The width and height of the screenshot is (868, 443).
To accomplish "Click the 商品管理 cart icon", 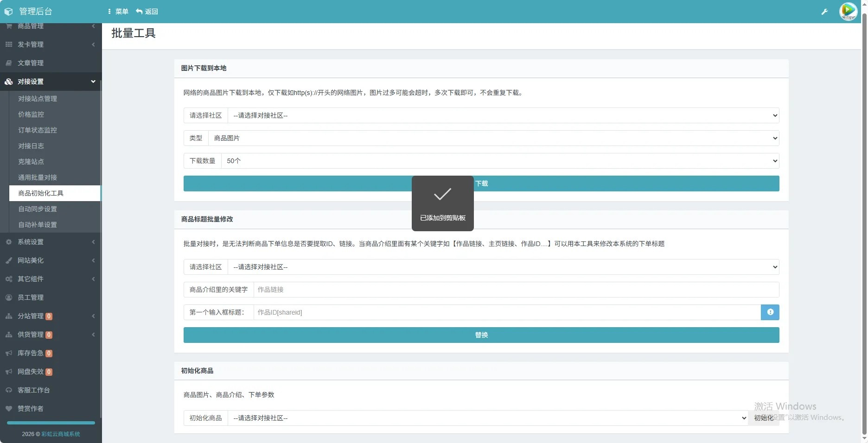I will pyautogui.click(x=8, y=26).
